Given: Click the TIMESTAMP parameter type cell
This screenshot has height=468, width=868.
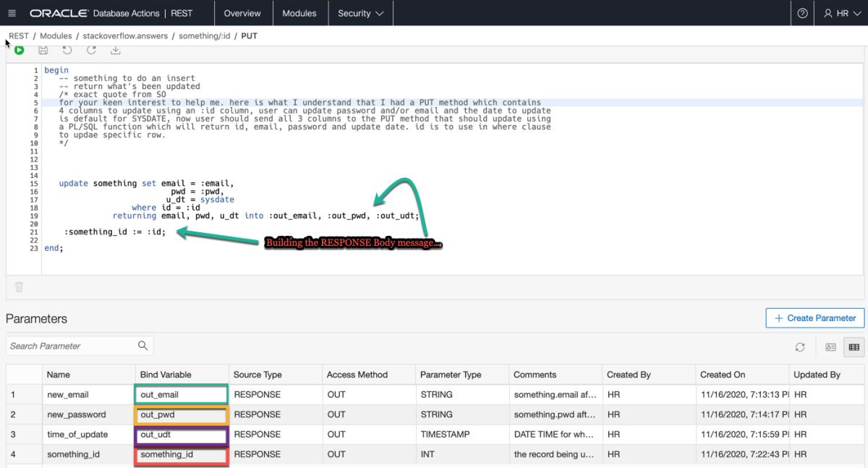Looking at the screenshot, I should coord(461,435).
